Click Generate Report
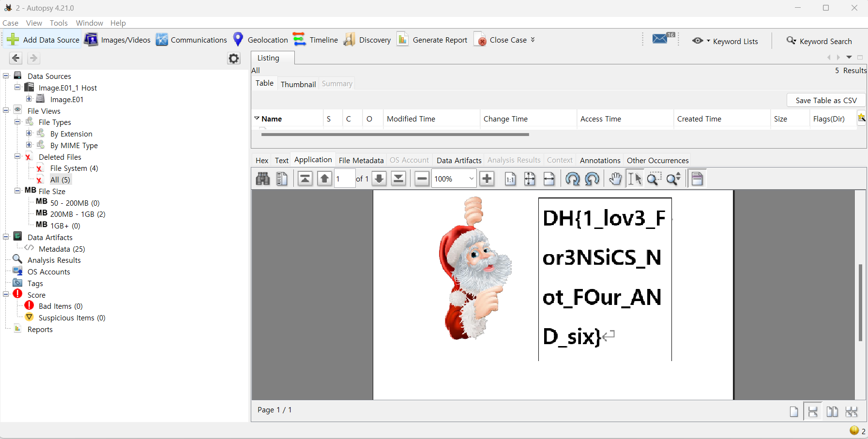868x439 pixels. 432,40
